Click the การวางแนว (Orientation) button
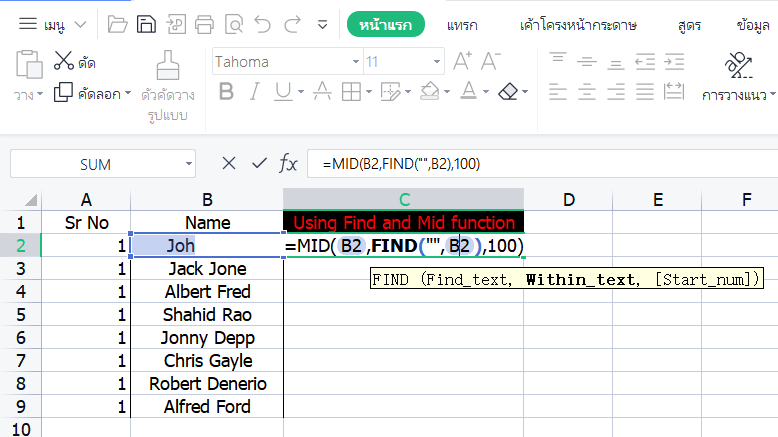Image resolution: width=778 pixels, height=437 pixels. click(738, 77)
